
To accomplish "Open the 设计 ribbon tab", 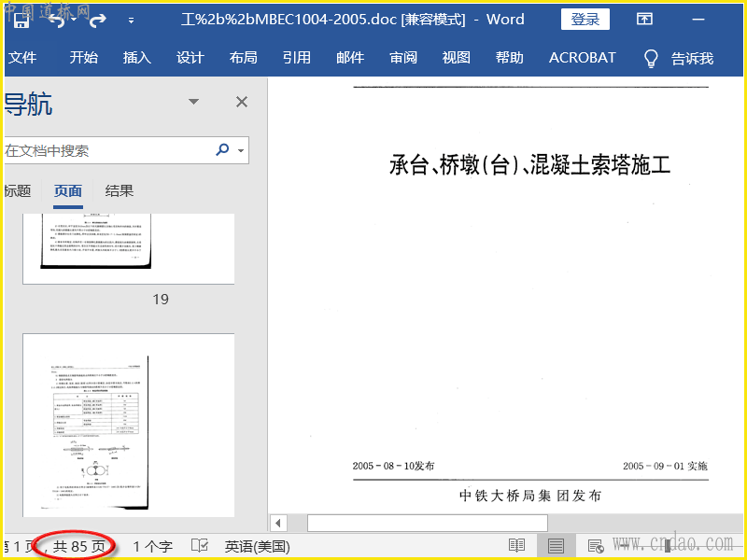I will point(190,58).
